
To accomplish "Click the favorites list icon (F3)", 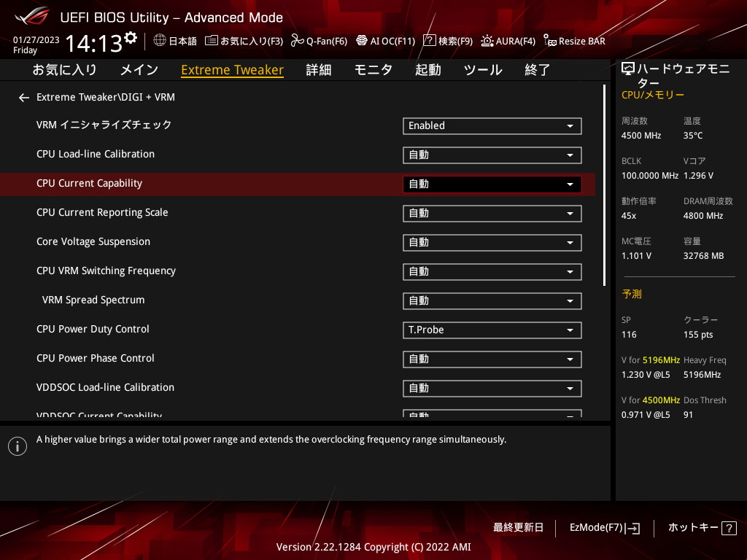I will [212, 41].
